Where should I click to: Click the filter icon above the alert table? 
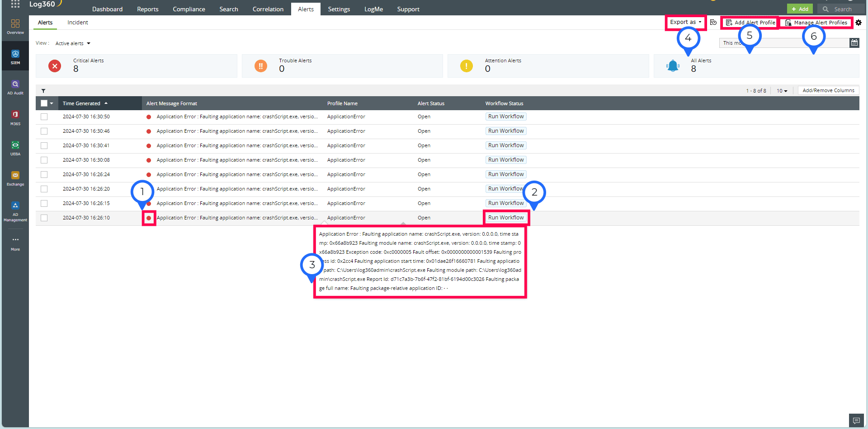coord(43,91)
